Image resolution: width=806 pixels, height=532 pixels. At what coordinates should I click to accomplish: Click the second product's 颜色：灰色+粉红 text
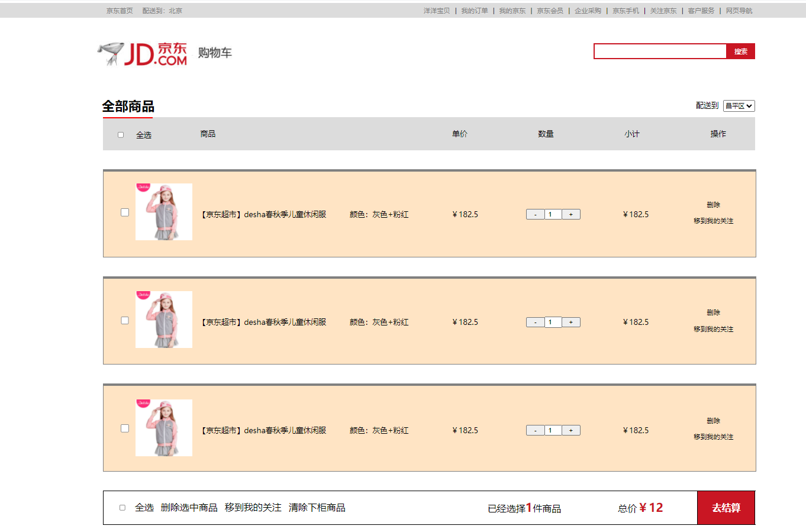coord(379,323)
